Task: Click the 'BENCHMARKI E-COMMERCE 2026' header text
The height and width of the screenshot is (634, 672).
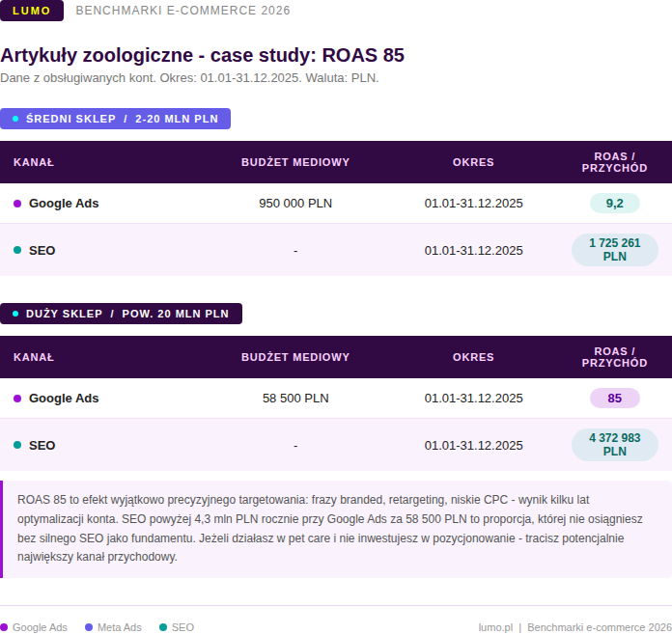Action: pyautogui.click(x=183, y=11)
